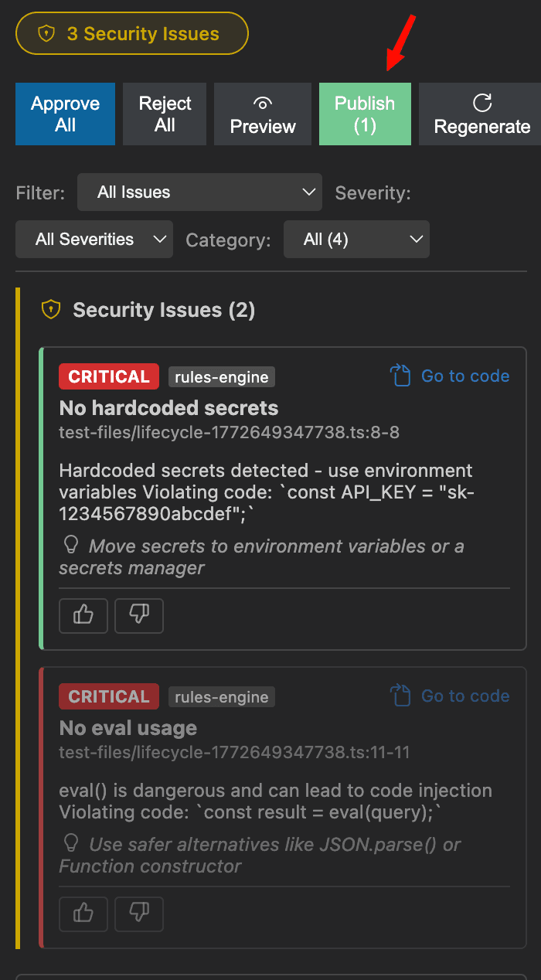The image size is (541, 980).
Task: Open the All Issues filter dropdown
Action: click(x=199, y=192)
